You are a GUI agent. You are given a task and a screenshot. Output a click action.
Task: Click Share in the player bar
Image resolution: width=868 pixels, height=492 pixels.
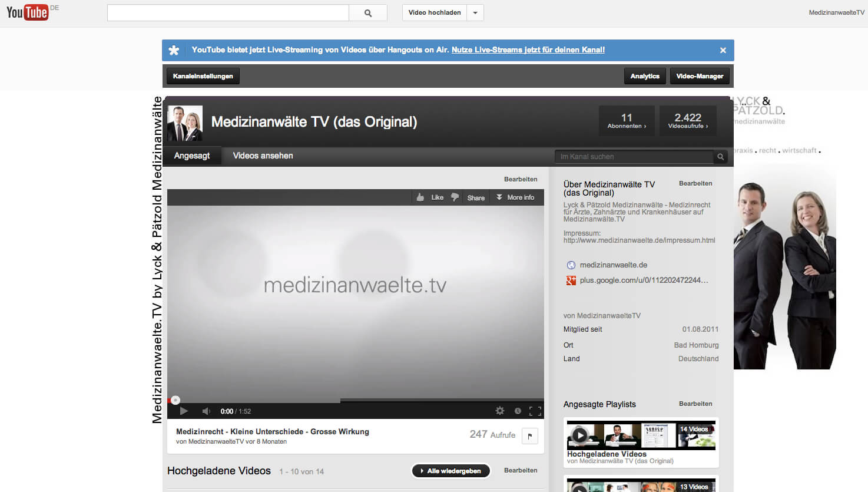point(476,198)
